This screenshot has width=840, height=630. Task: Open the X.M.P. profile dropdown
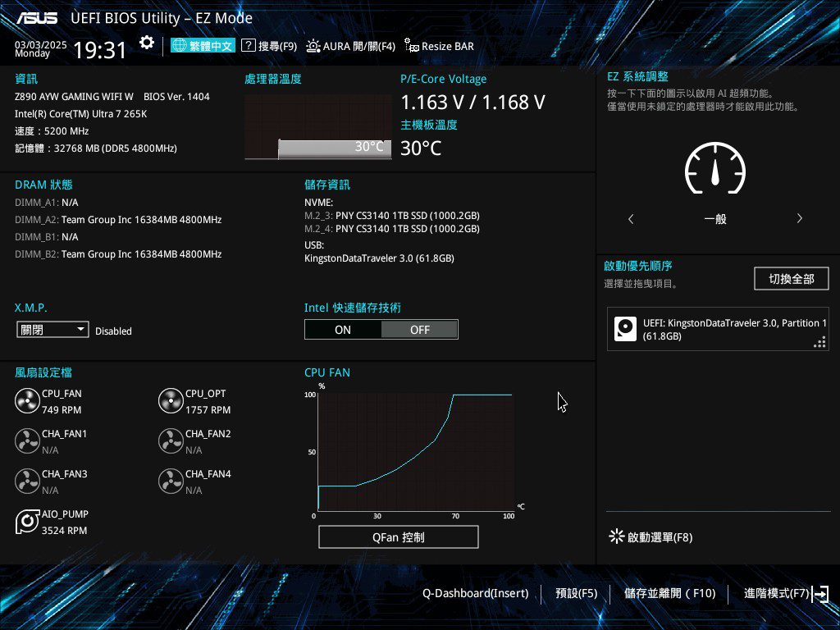[52, 330]
